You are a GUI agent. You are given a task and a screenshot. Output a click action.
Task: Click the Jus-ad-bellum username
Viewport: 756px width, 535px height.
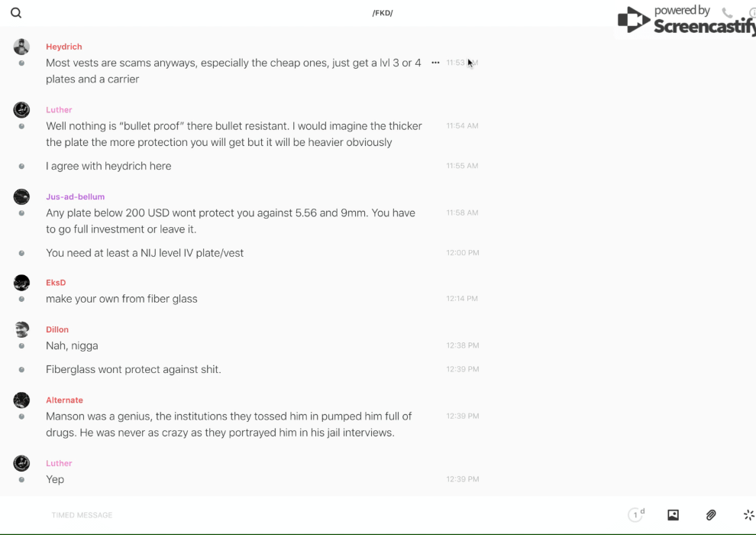pos(75,196)
